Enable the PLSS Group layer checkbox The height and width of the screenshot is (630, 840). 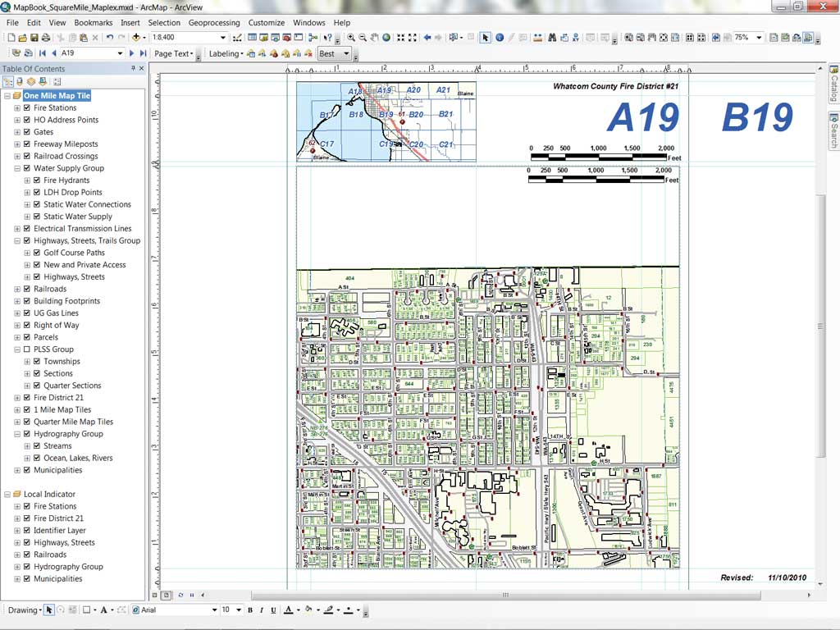pos(27,349)
